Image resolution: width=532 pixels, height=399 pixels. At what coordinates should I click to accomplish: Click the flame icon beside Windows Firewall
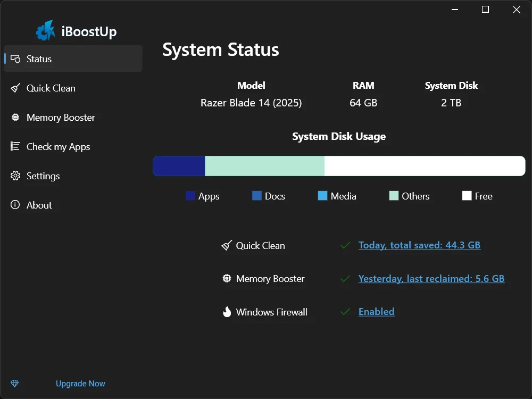(x=227, y=312)
